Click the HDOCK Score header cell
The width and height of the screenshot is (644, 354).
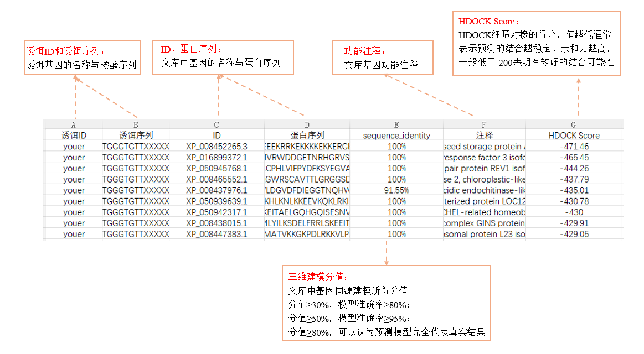coord(574,135)
